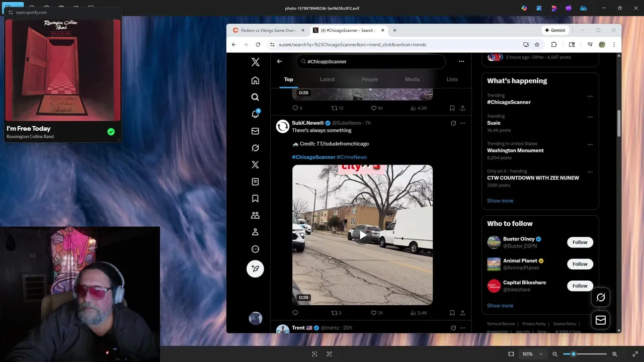
Task: Close the Packers vs Vikings tab
Action: click(x=303, y=30)
